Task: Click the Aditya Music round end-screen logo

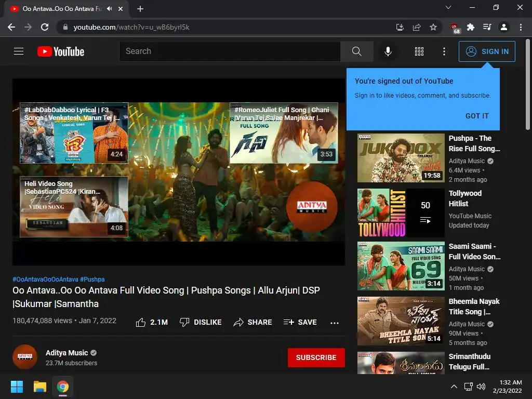Action: pos(312,207)
